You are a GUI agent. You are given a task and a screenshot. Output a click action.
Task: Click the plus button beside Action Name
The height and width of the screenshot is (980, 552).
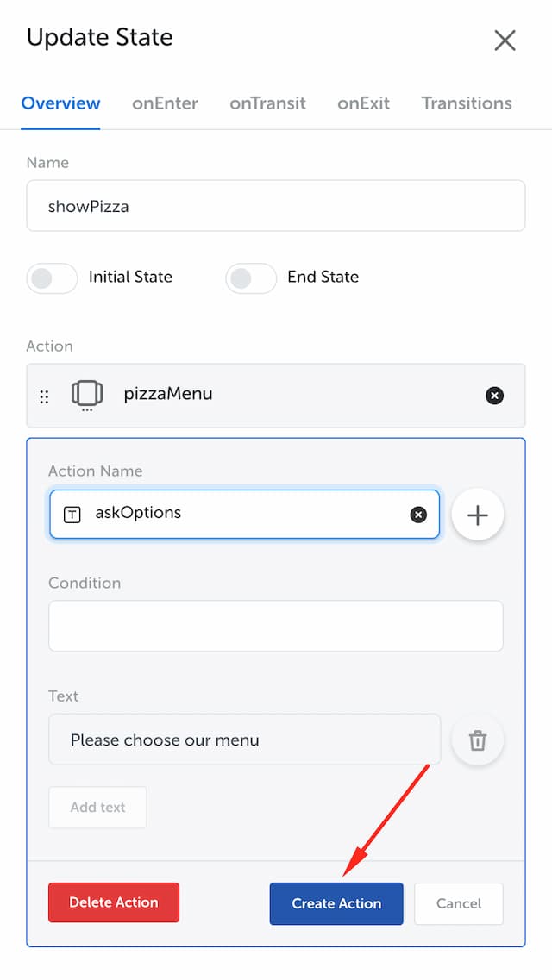(478, 515)
